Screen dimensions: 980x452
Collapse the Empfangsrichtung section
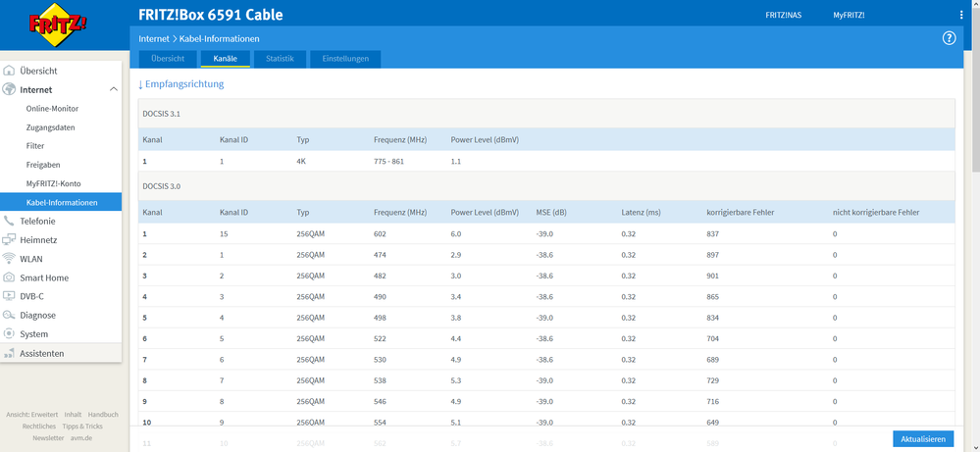181,83
